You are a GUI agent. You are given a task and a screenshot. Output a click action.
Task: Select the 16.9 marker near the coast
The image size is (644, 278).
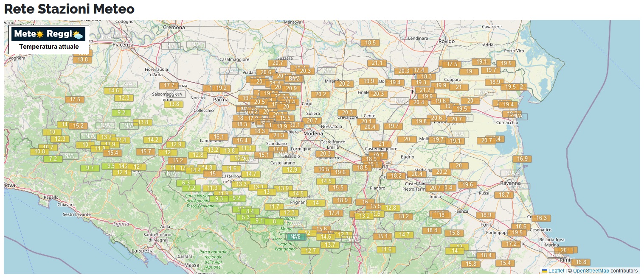coord(522,159)
